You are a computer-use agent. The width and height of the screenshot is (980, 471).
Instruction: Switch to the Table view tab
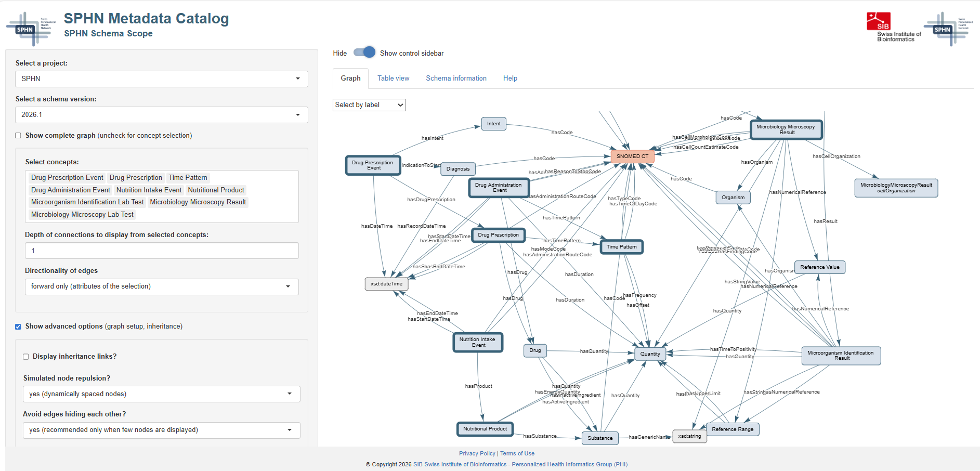(x=393, y=78)
